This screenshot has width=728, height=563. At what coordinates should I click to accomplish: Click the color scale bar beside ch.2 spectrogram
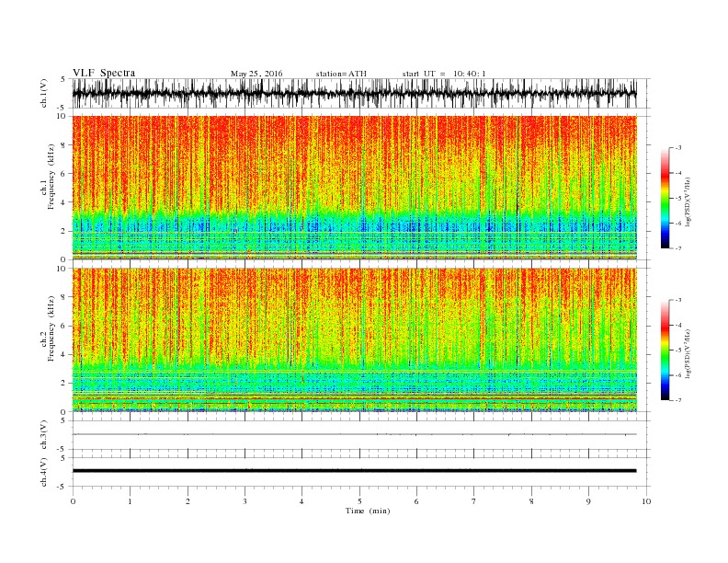[x=665, y=350]
